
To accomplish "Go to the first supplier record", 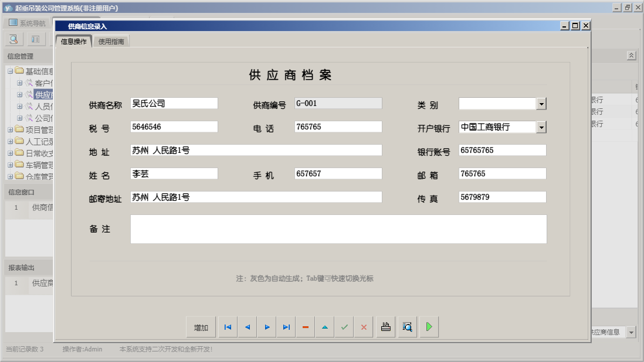I will [228, 327].
